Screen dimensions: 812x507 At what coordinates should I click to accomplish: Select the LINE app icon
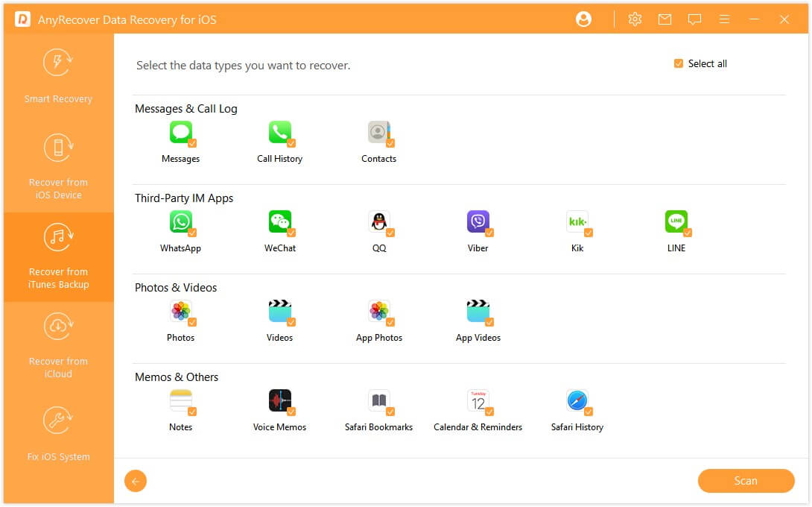[676, 223]
